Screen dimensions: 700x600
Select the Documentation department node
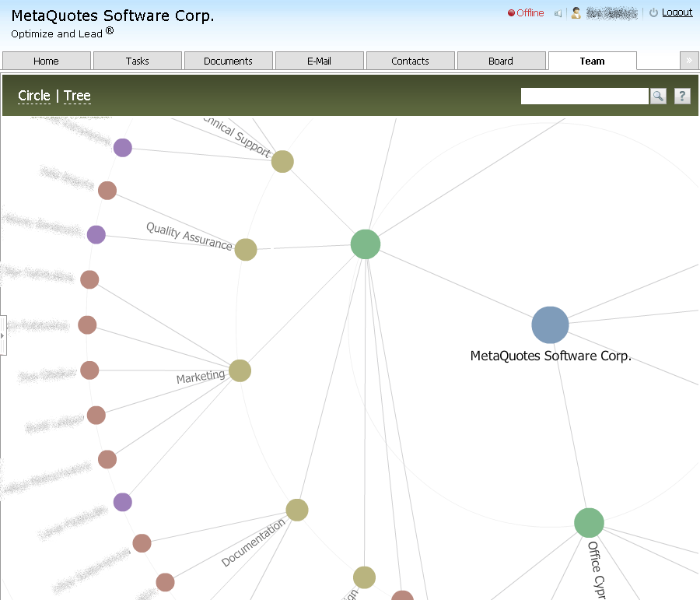coord(297,511)
